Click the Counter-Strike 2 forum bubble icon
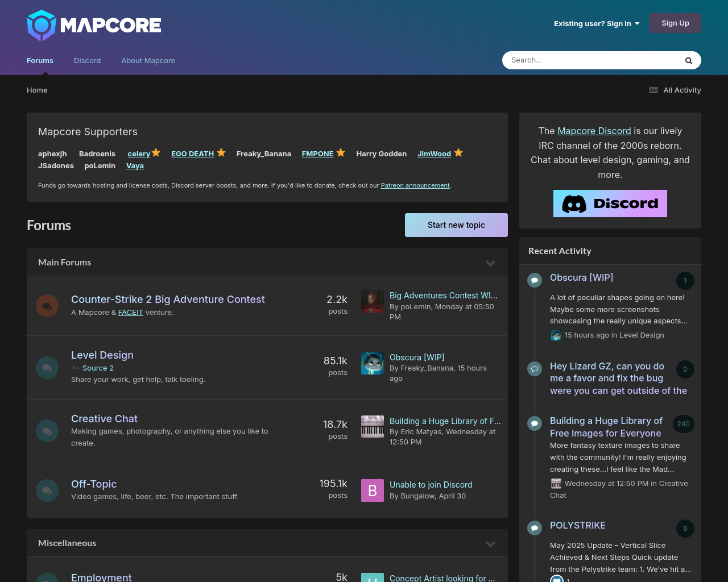728x582 pixels. point(47,306)
